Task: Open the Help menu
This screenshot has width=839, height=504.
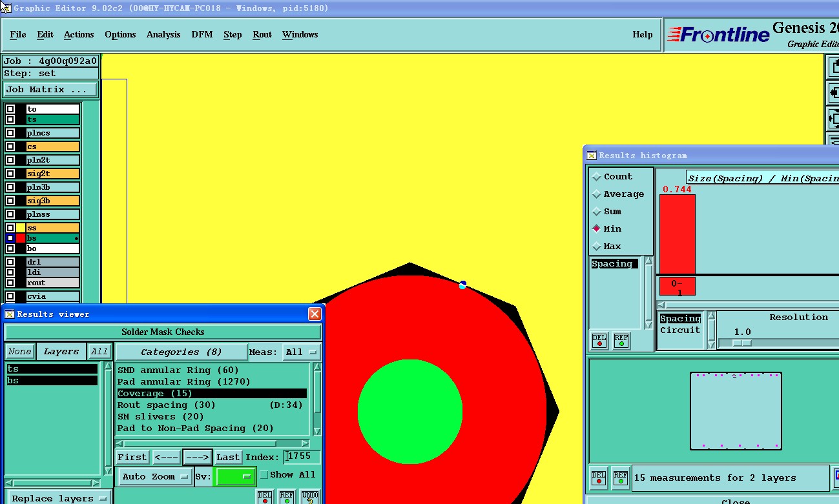Action: tap(643, 34)
